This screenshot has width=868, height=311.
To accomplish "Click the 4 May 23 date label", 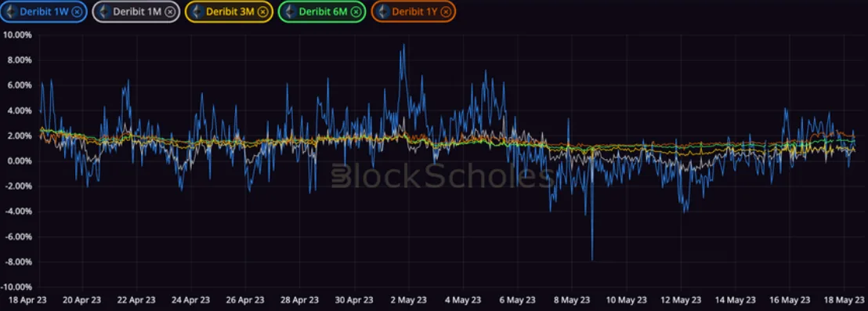I will coord(462,301).
